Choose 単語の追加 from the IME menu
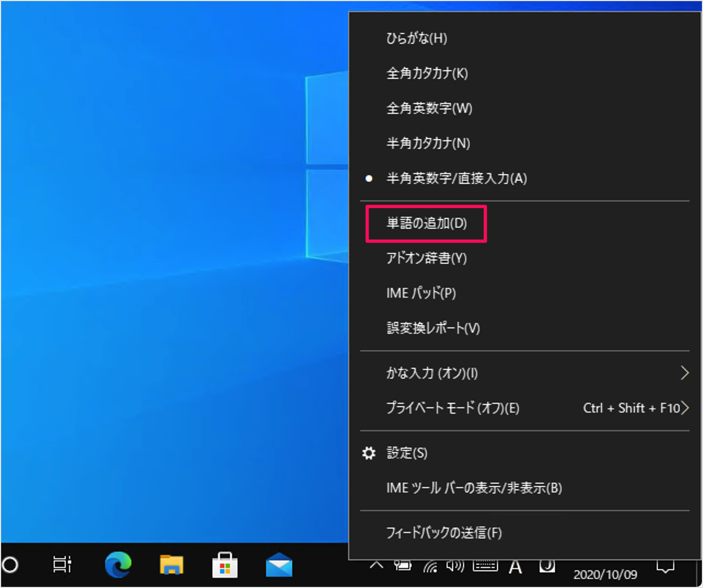Viewport: 703px width, 588px height. [x=426, y=223]
